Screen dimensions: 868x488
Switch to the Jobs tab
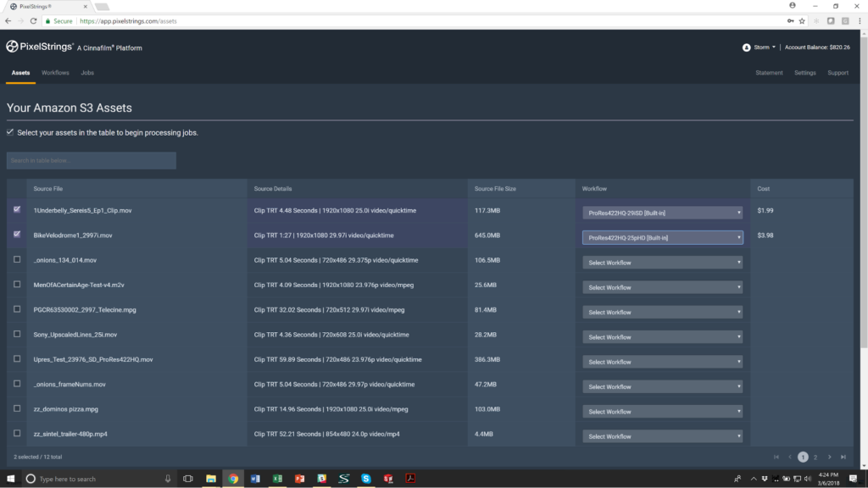point(87,73)
